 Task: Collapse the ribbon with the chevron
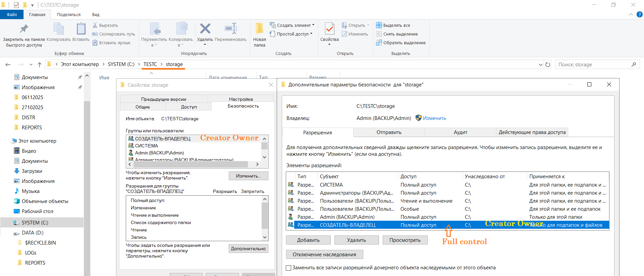[631, 14]
